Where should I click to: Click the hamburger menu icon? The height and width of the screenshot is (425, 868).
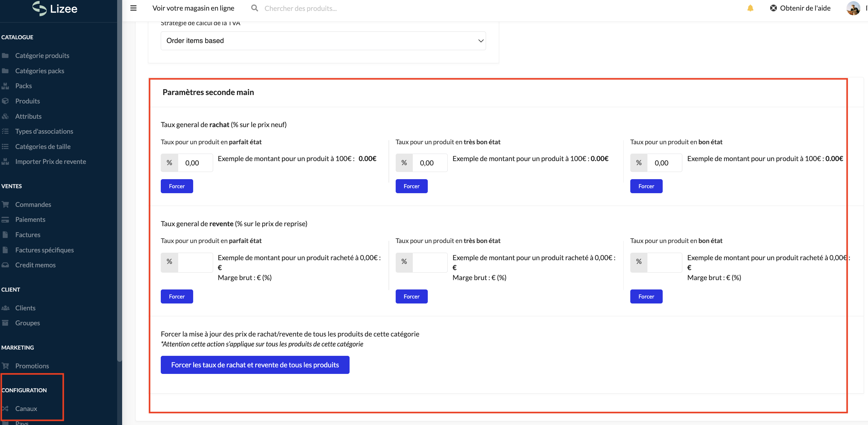pos(133,8)
